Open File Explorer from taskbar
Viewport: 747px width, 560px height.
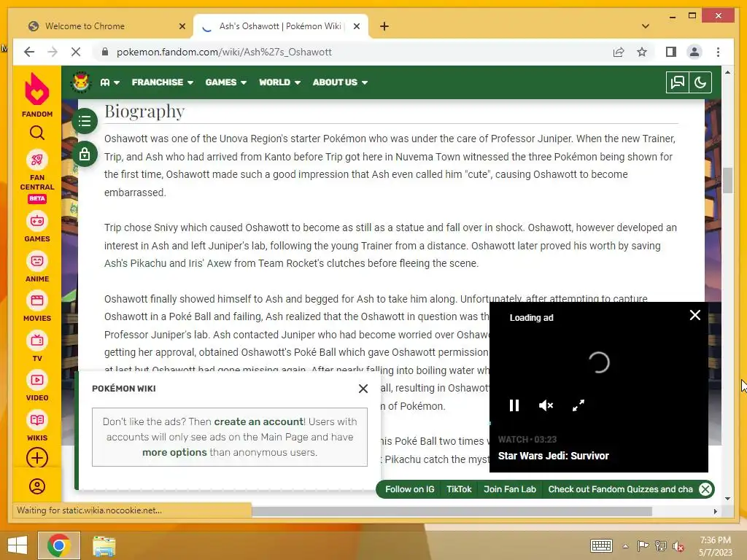104,545
